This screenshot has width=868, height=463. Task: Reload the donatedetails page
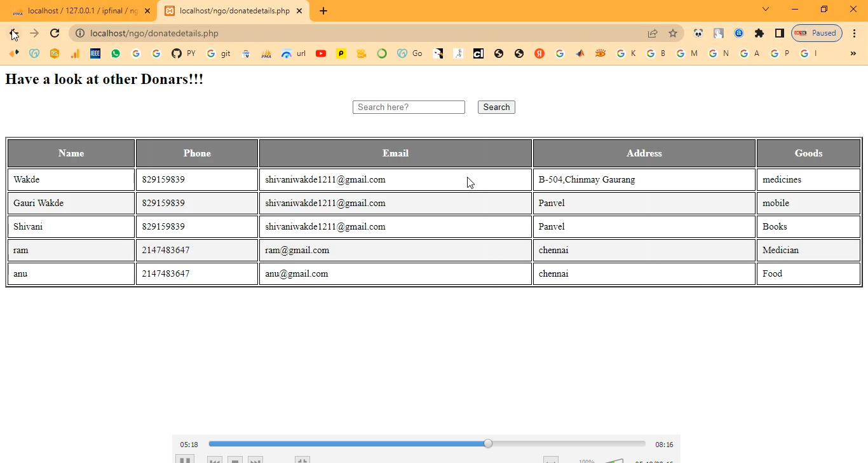(x=55, y=33)
